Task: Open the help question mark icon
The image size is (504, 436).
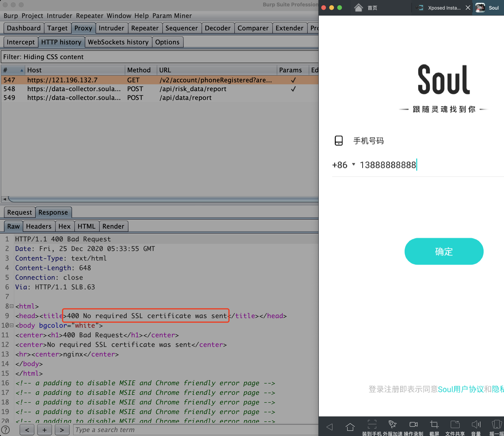Action: point(5,430)
